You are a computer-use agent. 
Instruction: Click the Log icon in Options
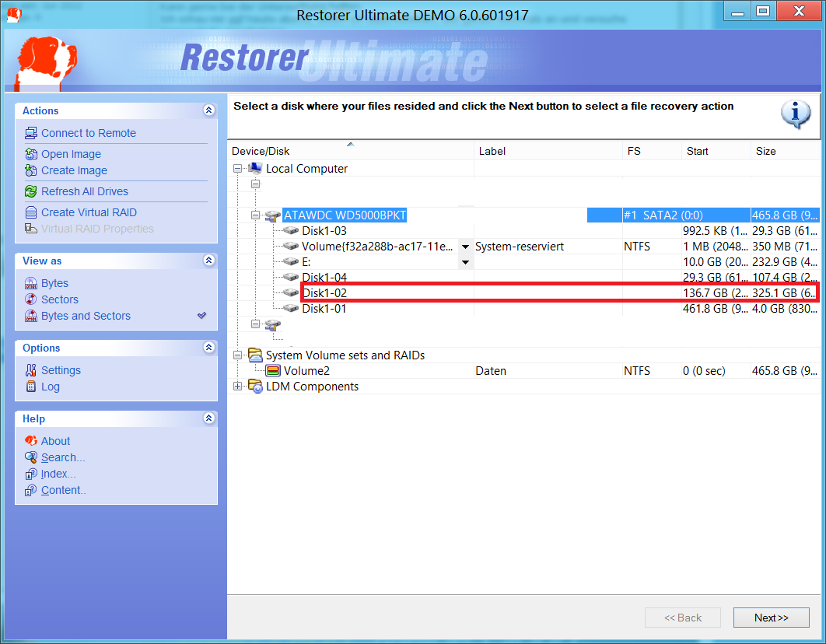[31, 387]
